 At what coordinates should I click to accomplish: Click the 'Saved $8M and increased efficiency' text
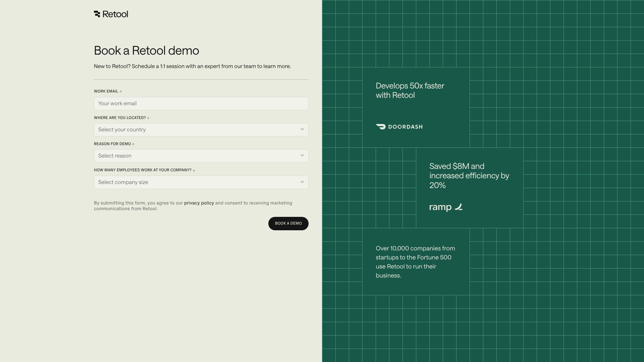pyautogui.click(x=469, y=176)
